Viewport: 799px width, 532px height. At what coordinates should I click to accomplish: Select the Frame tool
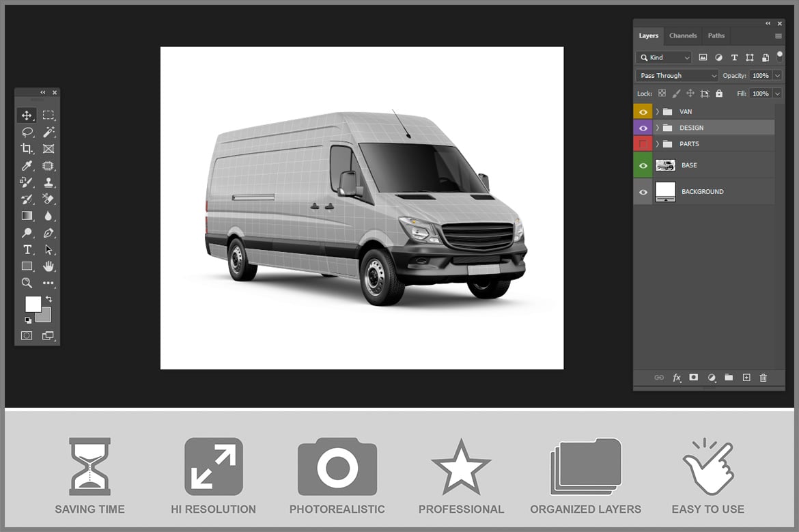[x=48, y=149]
